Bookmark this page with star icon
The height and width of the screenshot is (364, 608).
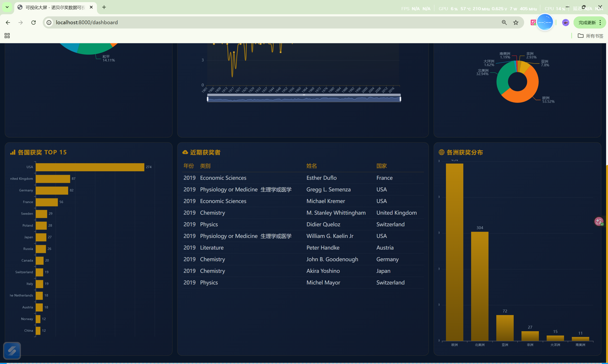[516, 23]
